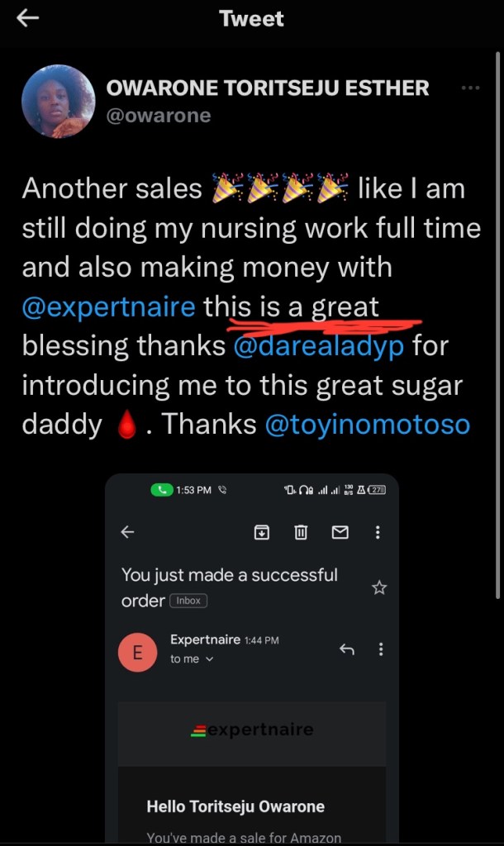The width and height of the screenshot is (504, 846).
Task: Click the scrollbar on the right edge
Action: pyautogui.click(x=497, y=330)
